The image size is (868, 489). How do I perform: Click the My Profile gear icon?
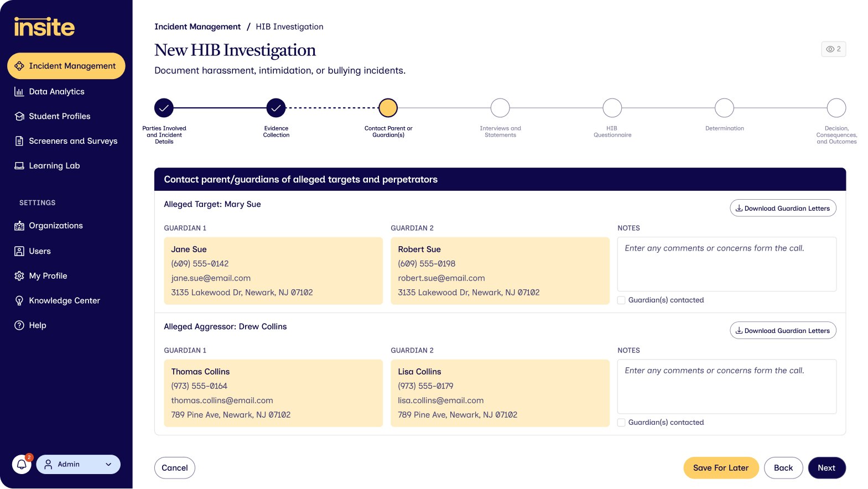(x=19, y=276)
